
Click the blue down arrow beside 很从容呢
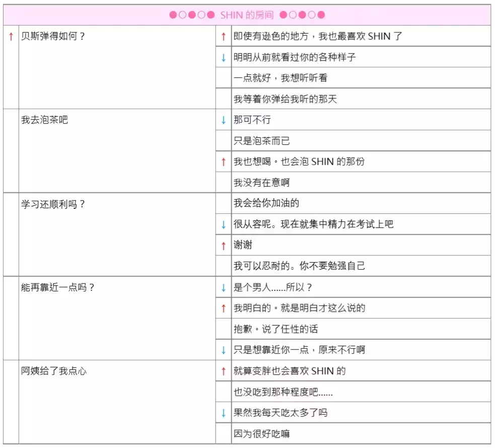pos(224,225)
